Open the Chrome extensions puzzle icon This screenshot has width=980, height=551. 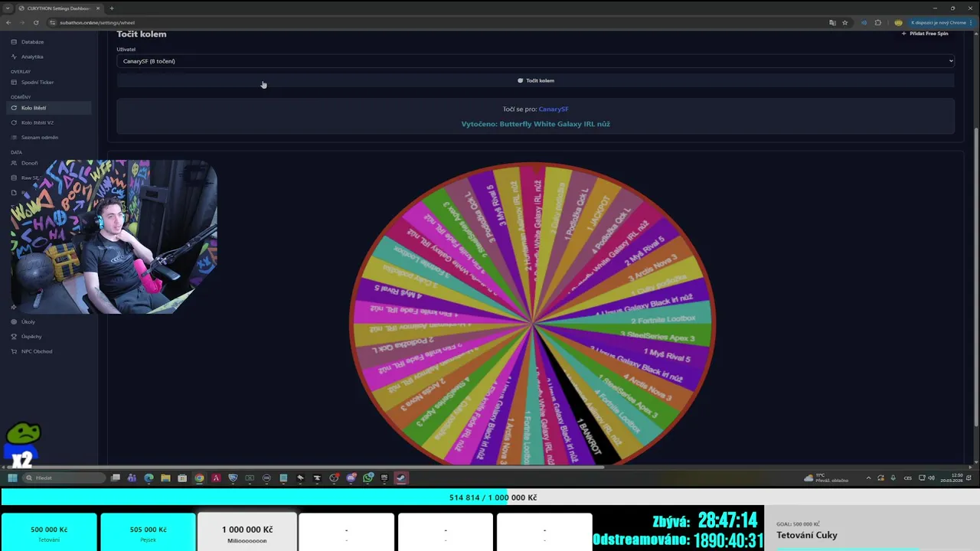click(x=878, y=23)
